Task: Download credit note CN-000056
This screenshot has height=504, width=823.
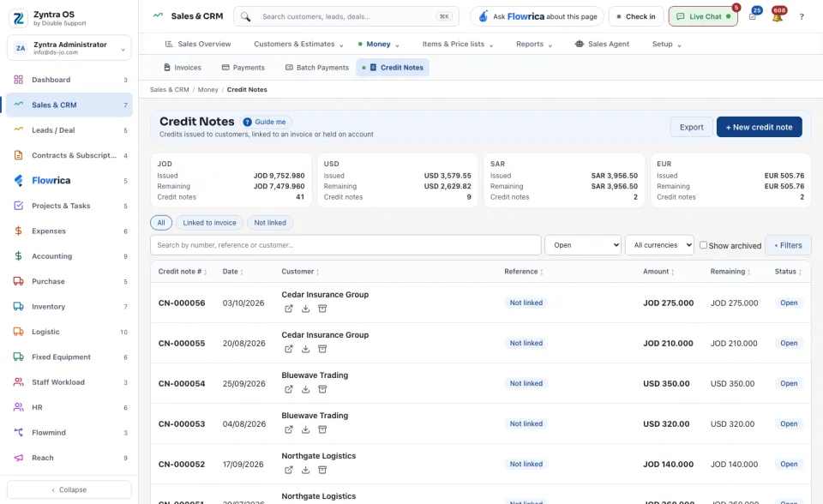Action: [x=305, y=309]
